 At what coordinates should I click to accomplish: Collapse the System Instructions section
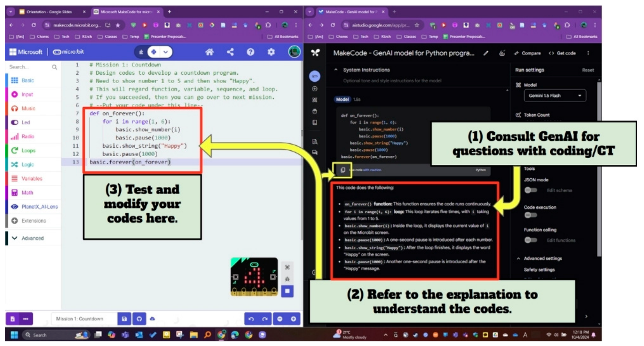coord(336,70)
